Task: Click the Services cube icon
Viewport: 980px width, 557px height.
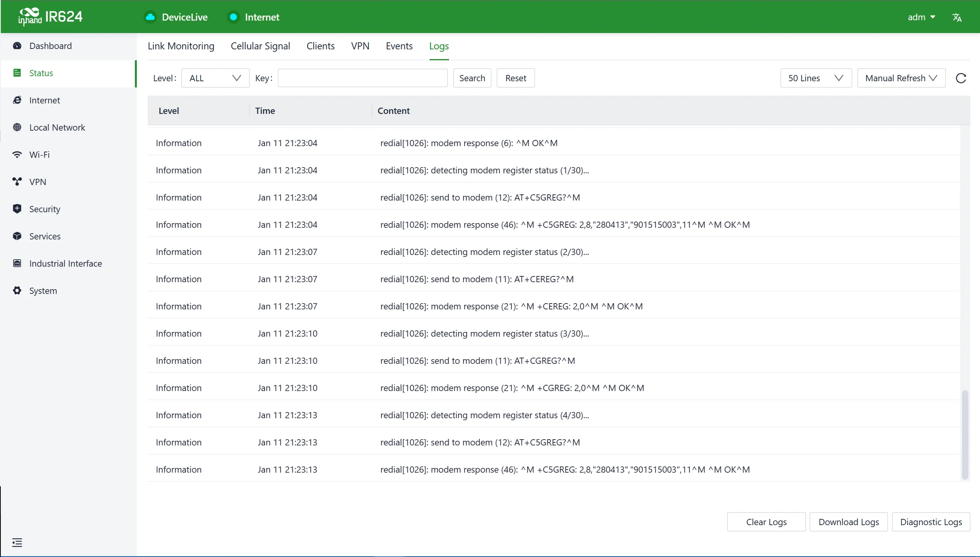Action: [17, 236]
